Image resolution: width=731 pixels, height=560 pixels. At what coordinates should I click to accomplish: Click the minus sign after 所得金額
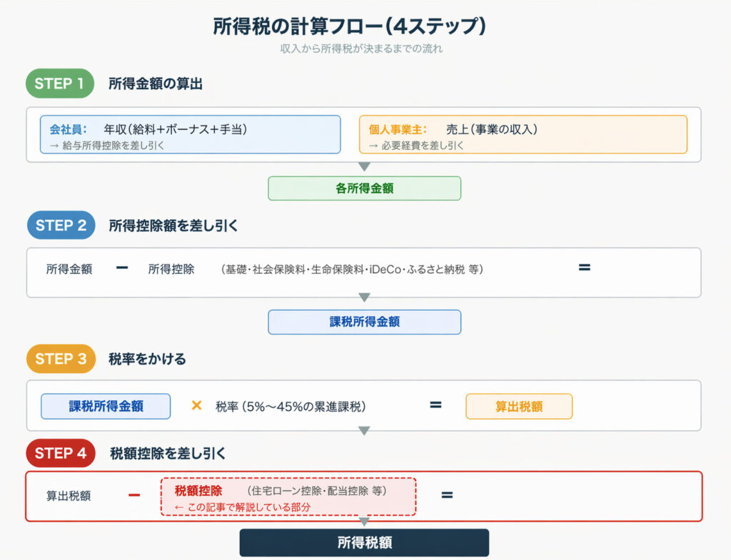(122, 268)
